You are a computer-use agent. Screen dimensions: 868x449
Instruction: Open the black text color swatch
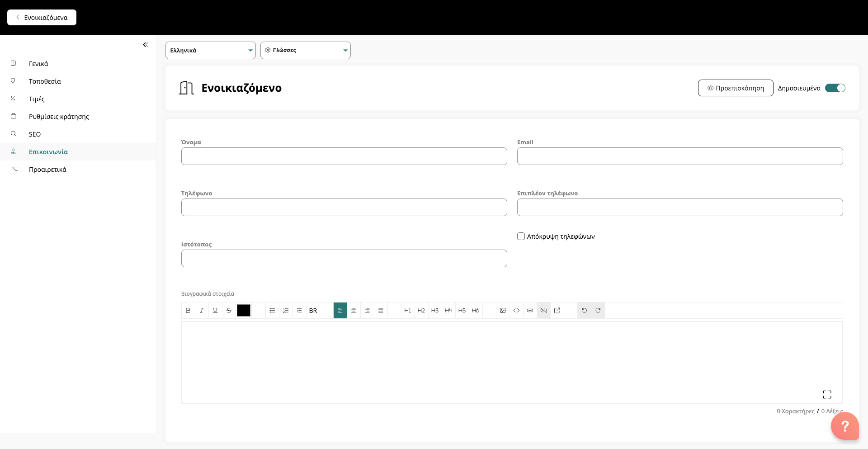(244, 311)
